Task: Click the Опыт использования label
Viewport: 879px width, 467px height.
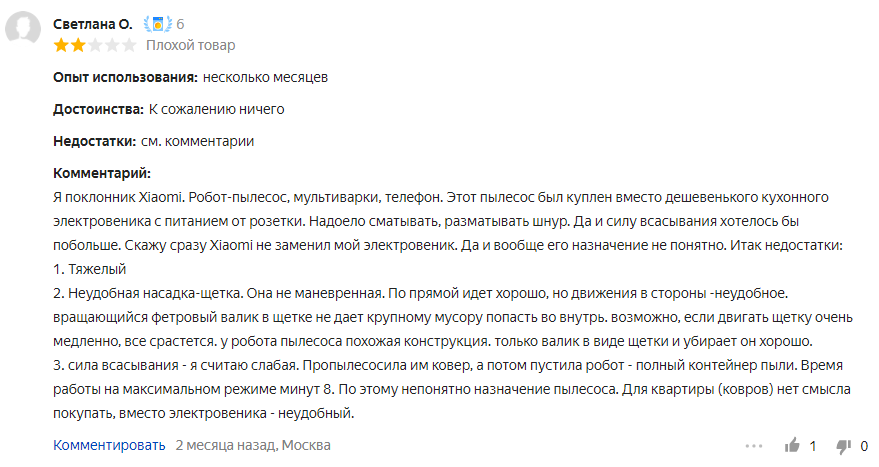Action: pyautogui.click(x=126, y=77)
